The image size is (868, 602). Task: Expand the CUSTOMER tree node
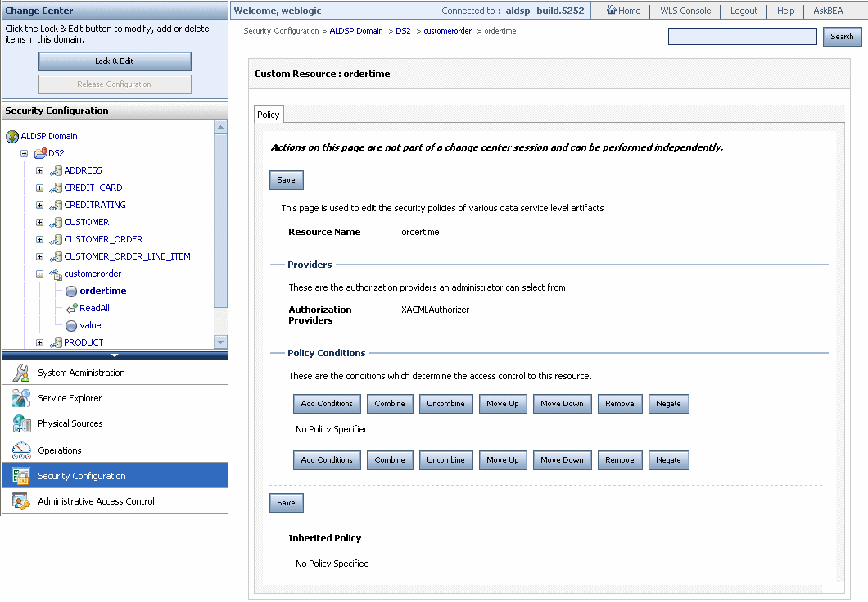40,222
